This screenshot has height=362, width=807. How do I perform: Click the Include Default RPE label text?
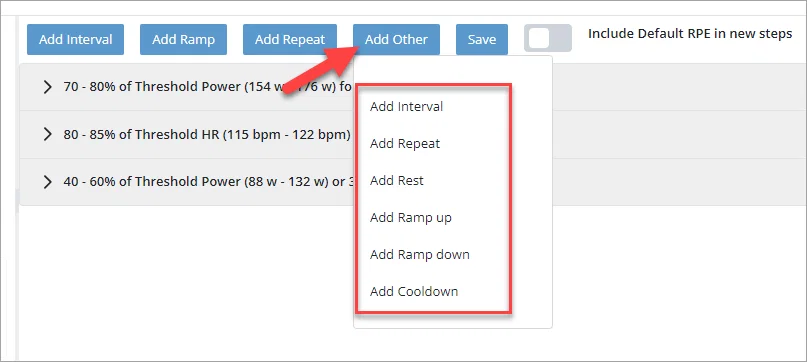pos(690,34)
